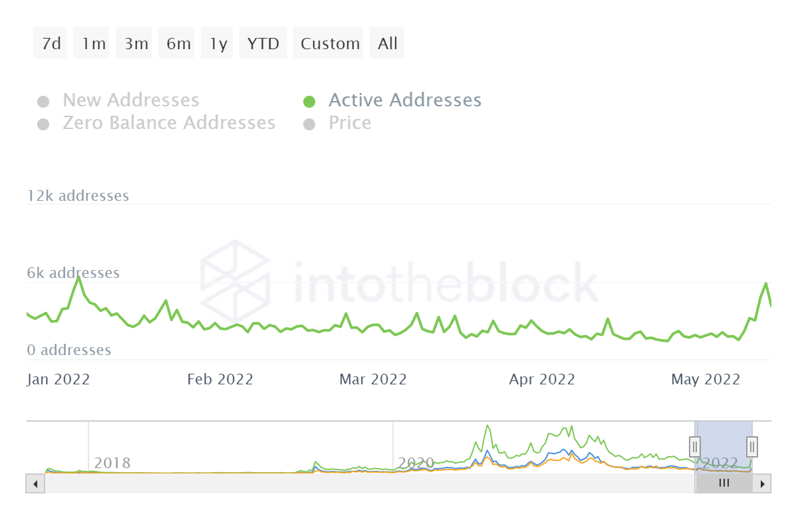
Task: Click the gray Zero Balance Addresses dot
Action: [43, 124]
